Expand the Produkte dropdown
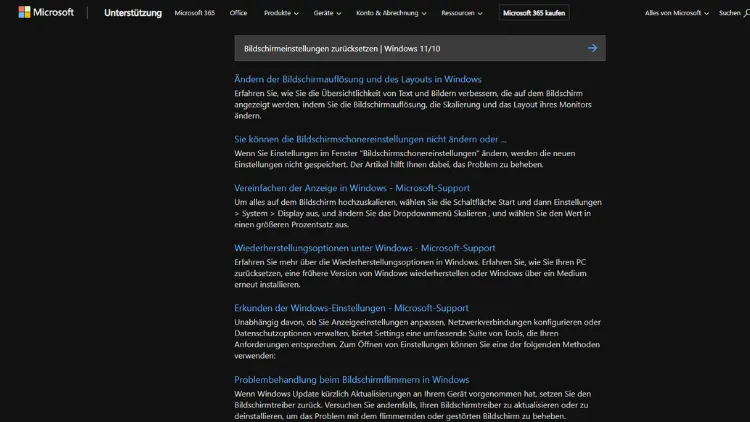 [x=281, y=13]
